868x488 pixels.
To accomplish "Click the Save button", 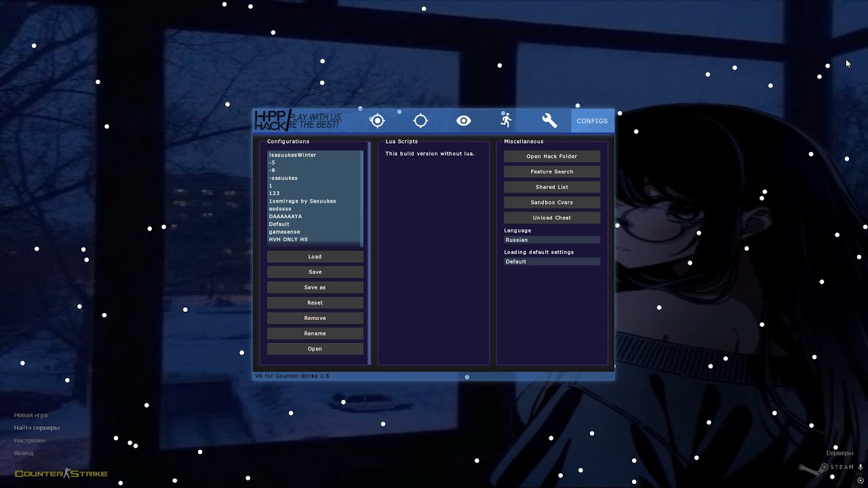I will (x=315, y=272).
